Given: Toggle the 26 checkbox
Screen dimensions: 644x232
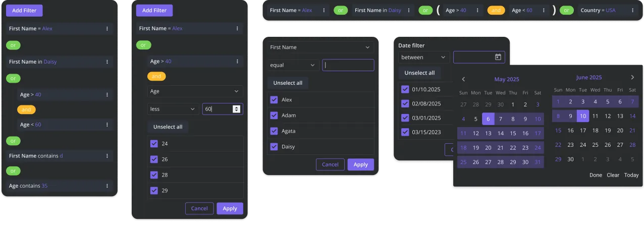Looking at the screenshot, I should tap(154, 159).
